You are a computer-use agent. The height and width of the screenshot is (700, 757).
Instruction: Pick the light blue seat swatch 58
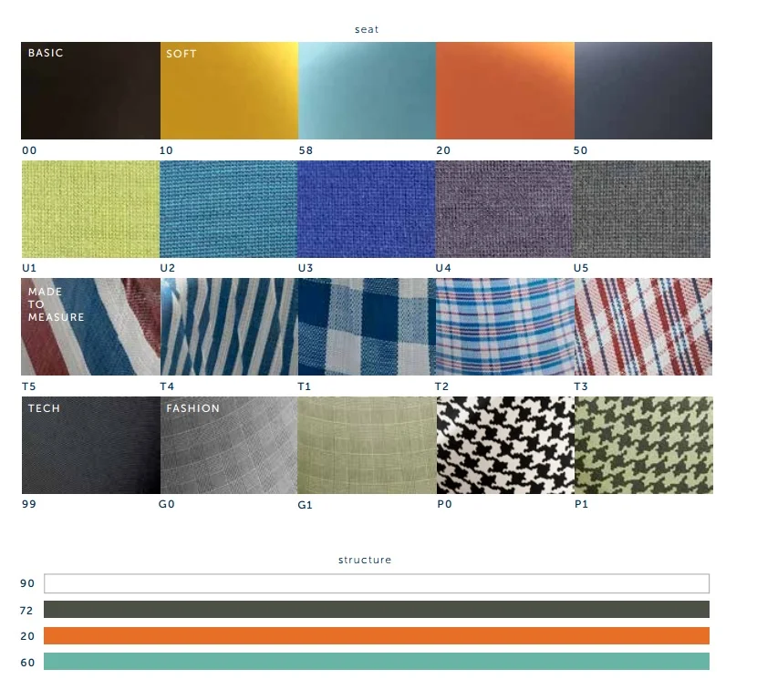click(x=368, y=91)
